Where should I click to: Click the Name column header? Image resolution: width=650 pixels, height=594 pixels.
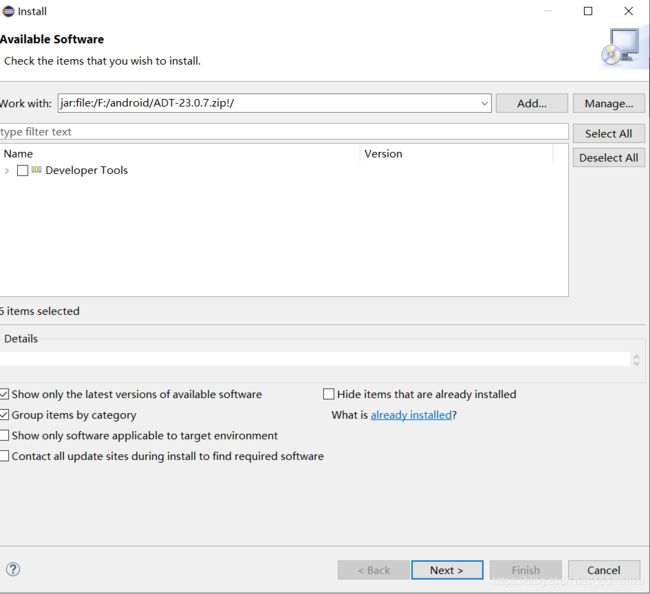[x=180, y=154]
